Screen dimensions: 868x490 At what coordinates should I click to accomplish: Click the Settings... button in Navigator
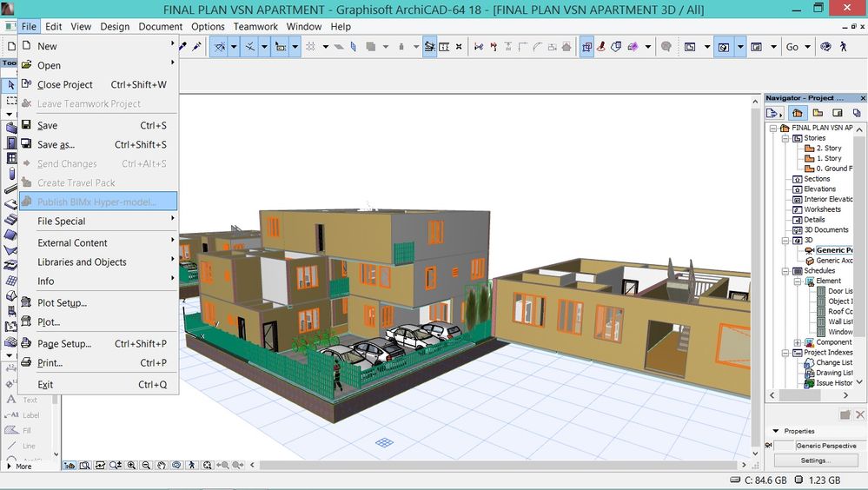815,460
